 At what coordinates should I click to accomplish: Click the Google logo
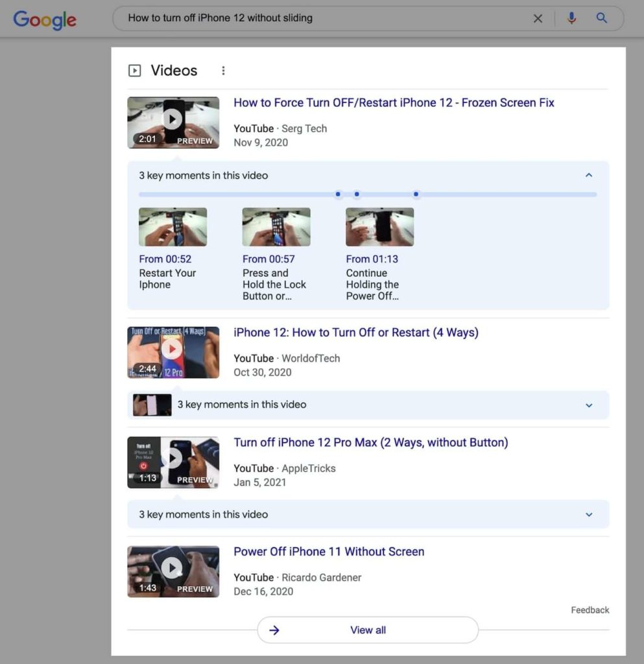pyautogui.click(x=45, y=19)
